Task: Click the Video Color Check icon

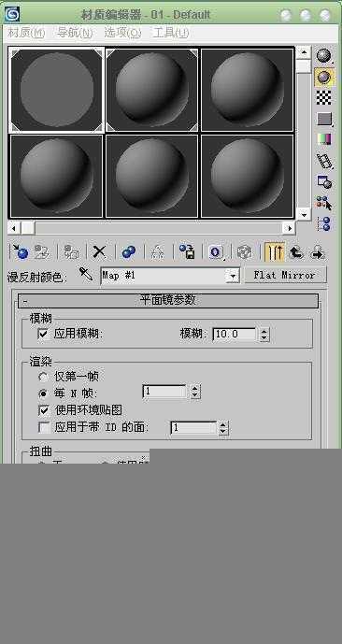Action: pos(324,139)
